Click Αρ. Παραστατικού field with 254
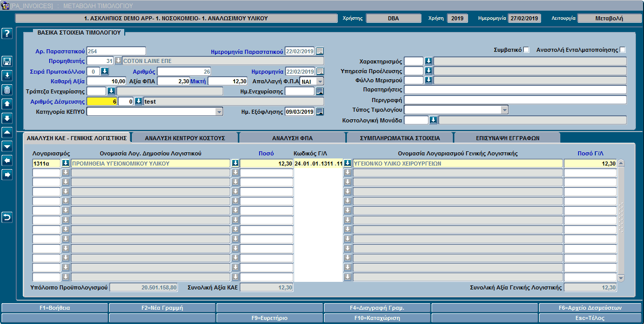Image resolution: width=644 pixels, height=324 pixels. 116,51
